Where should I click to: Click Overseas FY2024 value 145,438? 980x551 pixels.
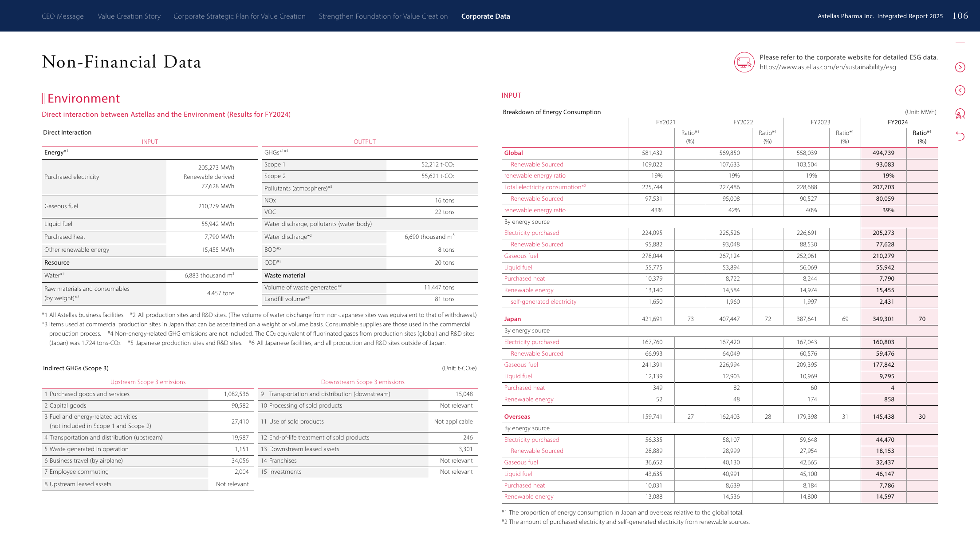click(x=883, y=416)
